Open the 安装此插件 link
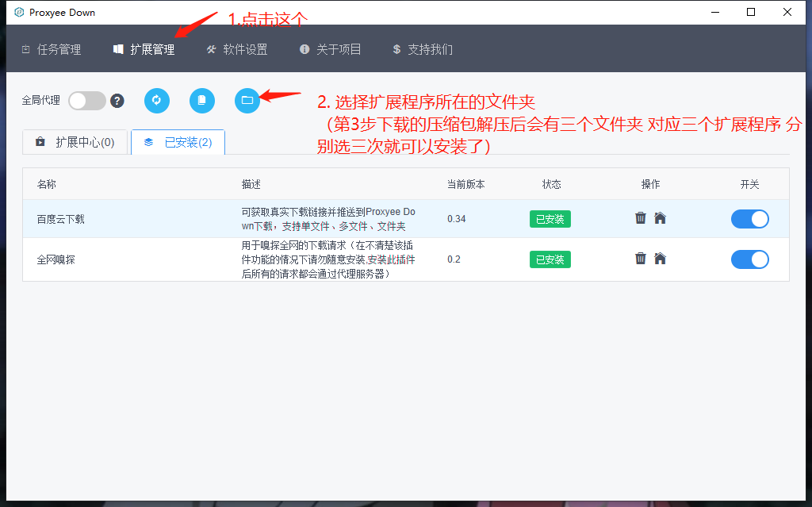 [x=393, y=259]
